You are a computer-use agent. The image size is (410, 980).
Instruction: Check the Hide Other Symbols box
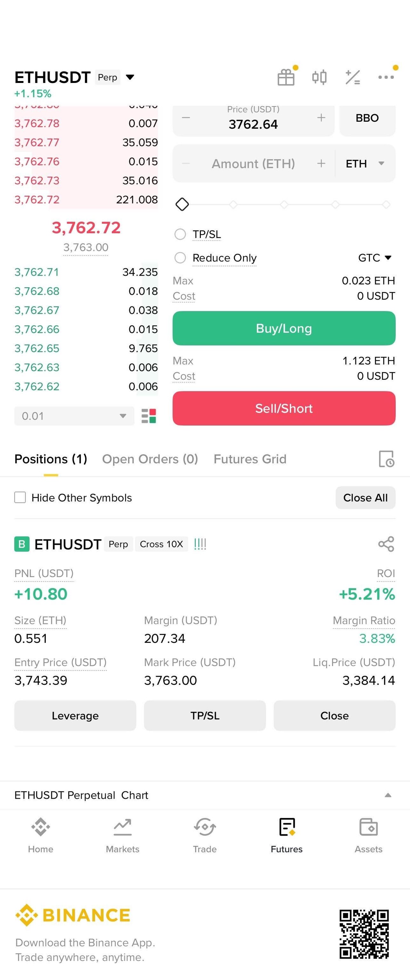20,497
